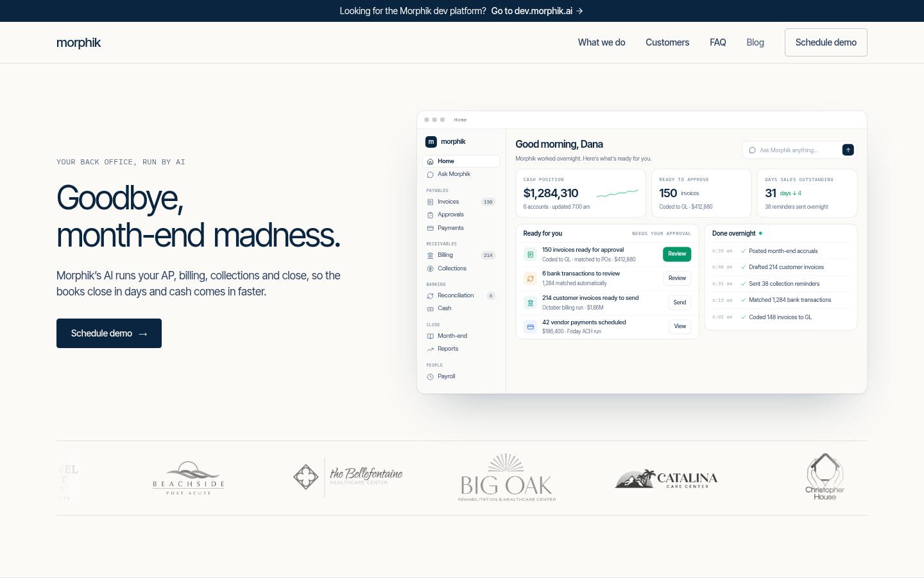This screenshot has height=578, width=924.
Task: Click 'Good morning, Dana' heading
Action: pos(559,144)
